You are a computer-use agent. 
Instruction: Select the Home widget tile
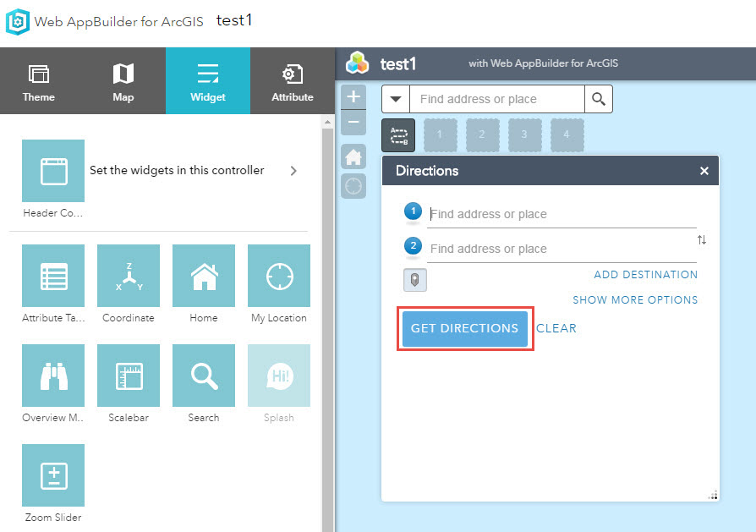point(204,276)
